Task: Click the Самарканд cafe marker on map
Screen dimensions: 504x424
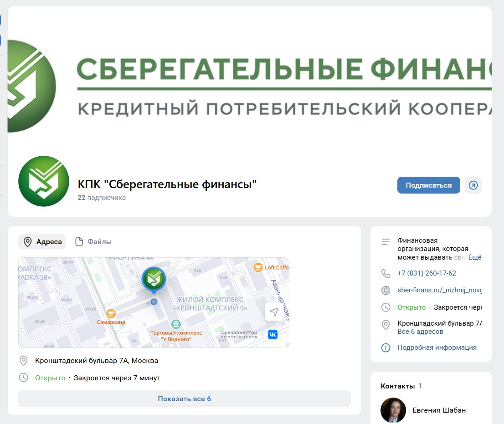Action: [111, 317]
